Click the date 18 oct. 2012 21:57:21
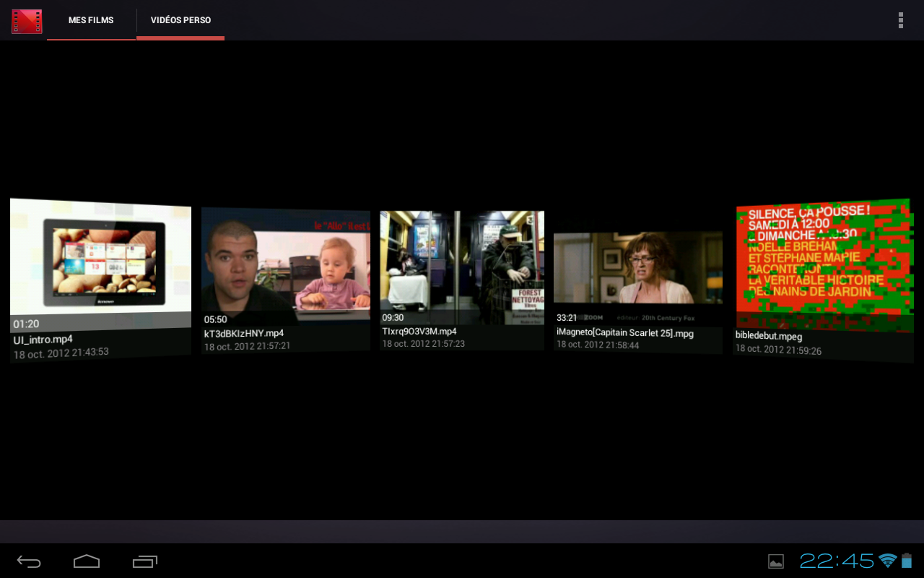Image resolution: width=924 pixels, height=578 pixels. 247,346
